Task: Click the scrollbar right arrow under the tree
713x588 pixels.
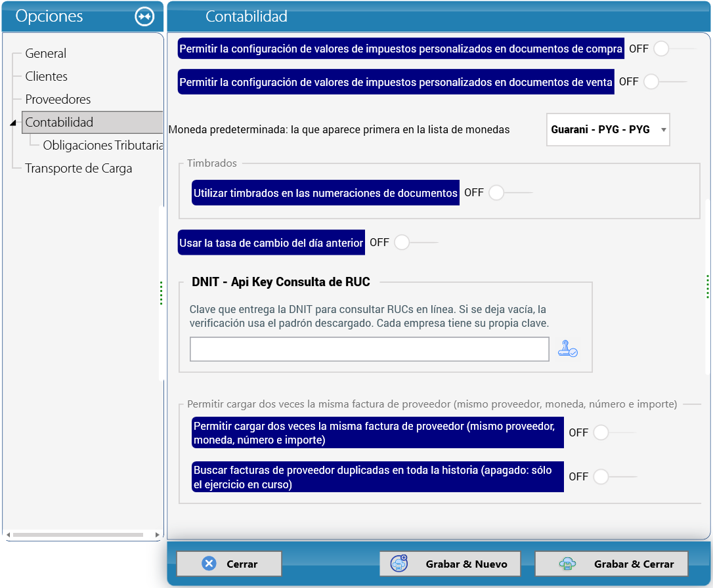Action: click(x=158, y=535)
